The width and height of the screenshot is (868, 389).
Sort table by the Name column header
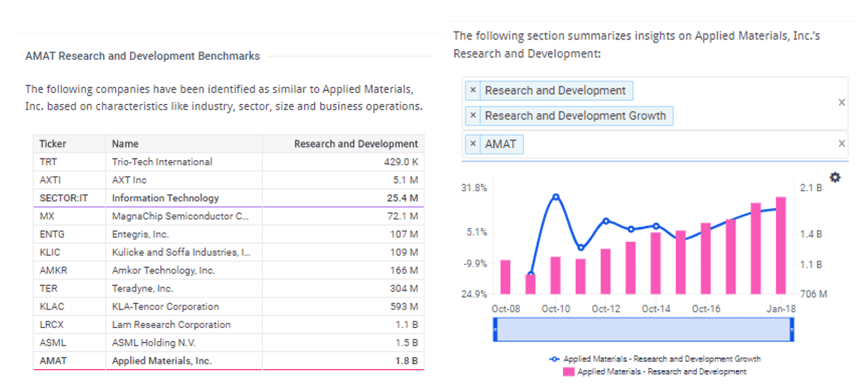(125, 144)
